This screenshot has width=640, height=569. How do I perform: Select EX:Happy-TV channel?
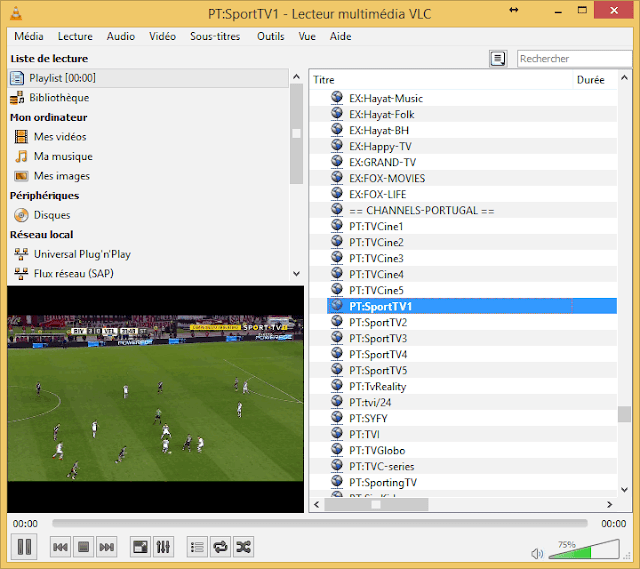point(463,146)
